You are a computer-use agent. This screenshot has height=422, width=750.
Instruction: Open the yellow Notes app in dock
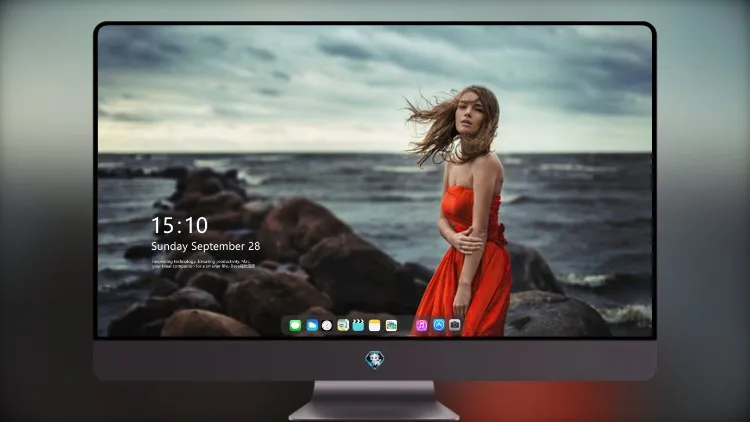[375, 325]
